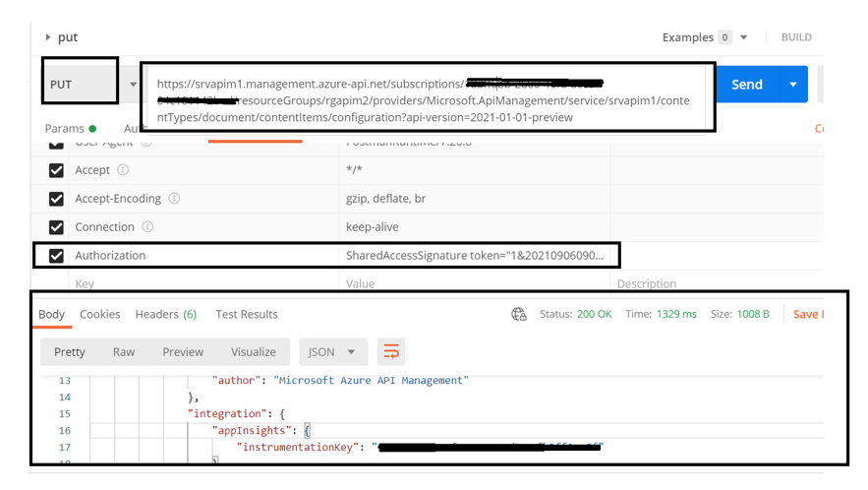Open response Headers (6) tab
868x490 pixels.
click(x=166, y=314)
